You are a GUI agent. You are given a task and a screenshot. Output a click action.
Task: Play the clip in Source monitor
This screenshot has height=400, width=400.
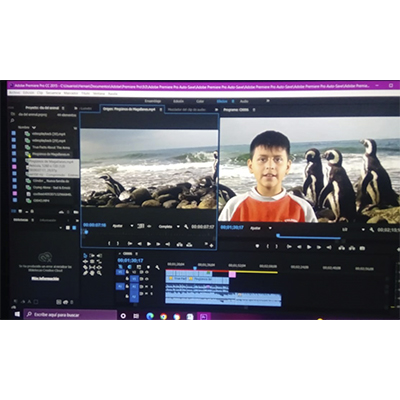coord(149,244)
